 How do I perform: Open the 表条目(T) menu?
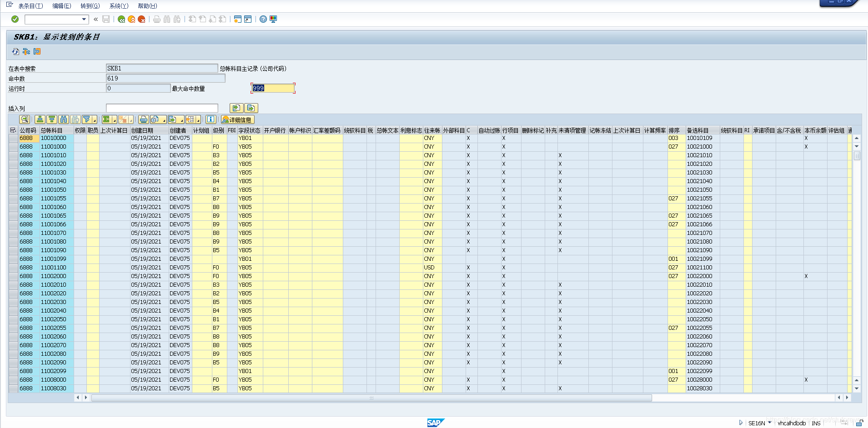[x=30, y=6]
